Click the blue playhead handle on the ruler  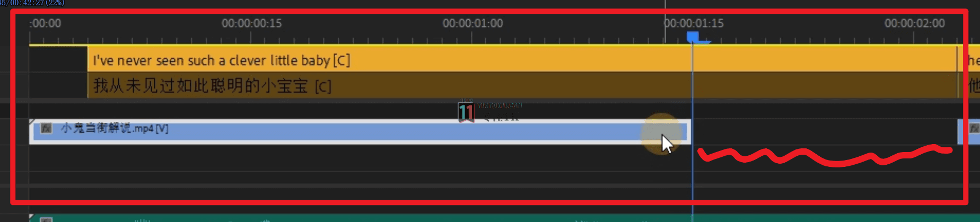pos(694,37)
